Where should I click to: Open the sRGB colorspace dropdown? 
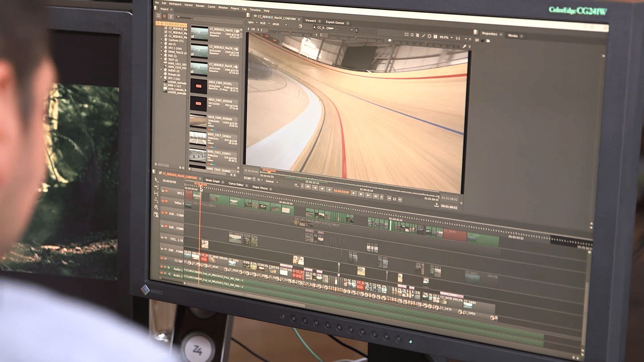click(x=278, y=24)
